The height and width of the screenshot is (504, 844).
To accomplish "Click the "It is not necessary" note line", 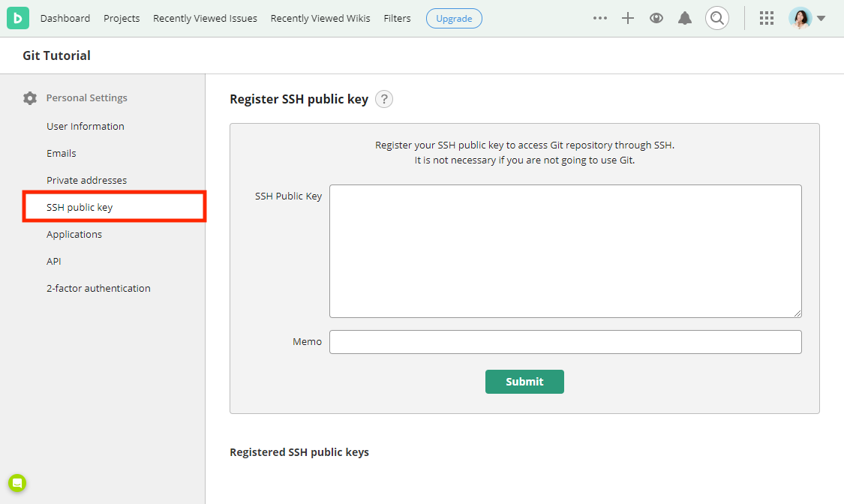I will coord(525,160).
